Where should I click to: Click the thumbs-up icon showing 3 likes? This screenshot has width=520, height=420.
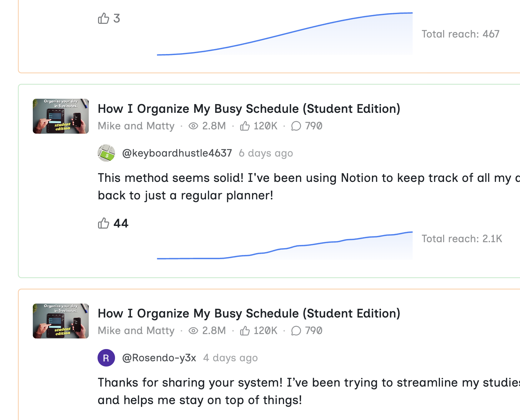[x=103, y=18]
